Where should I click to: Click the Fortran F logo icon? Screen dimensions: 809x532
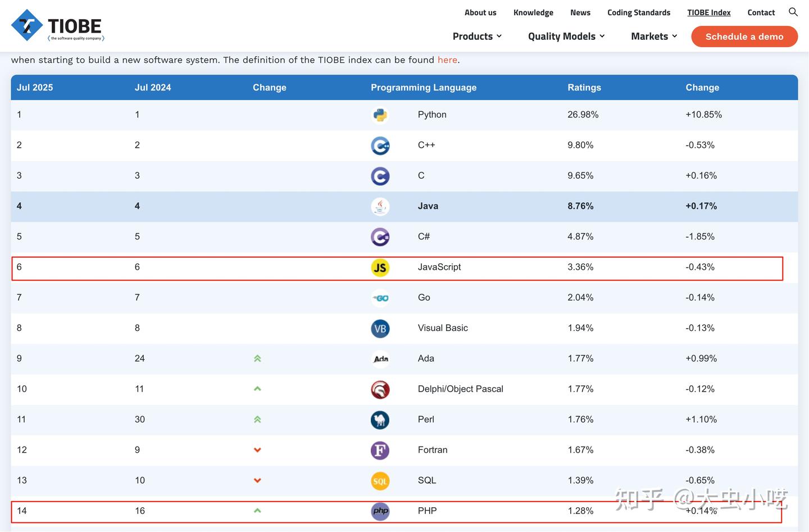click(x=380, y=451)
